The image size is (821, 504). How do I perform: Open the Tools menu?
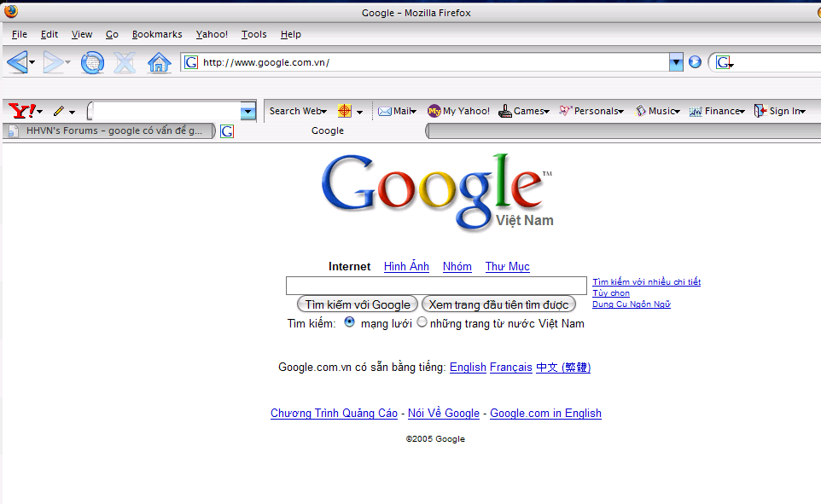tap(253, 34)
